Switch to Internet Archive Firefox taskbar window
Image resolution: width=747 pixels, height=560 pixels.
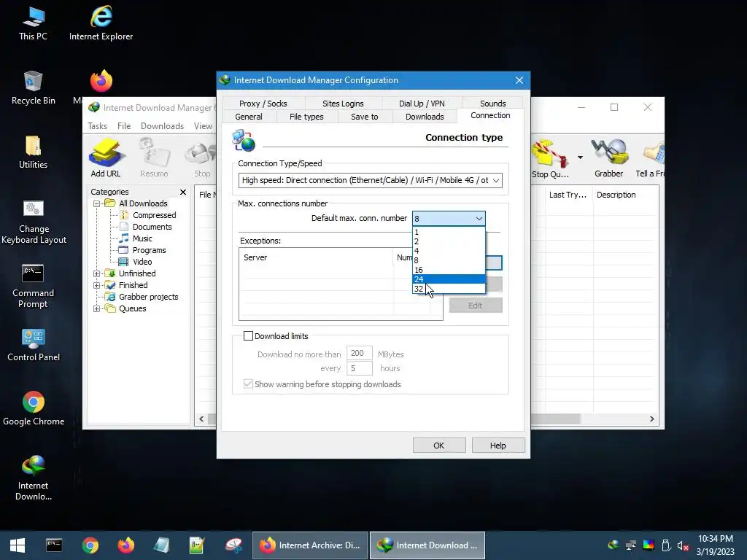309,545
